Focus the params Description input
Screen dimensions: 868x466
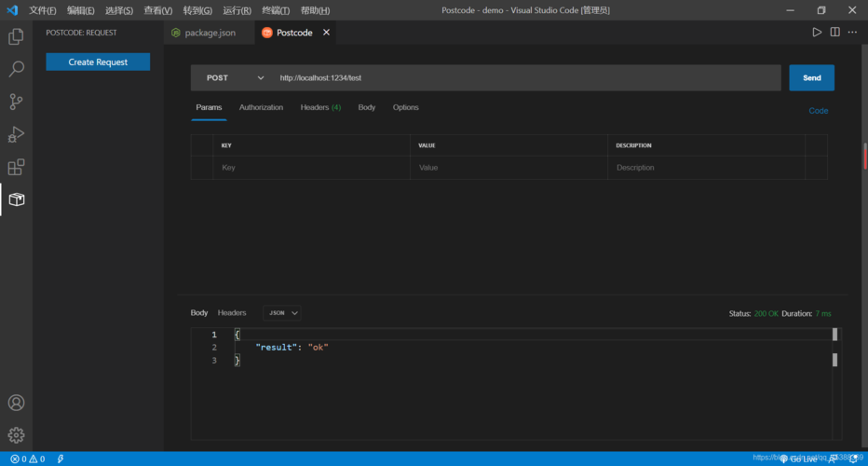tap(706, 168)
